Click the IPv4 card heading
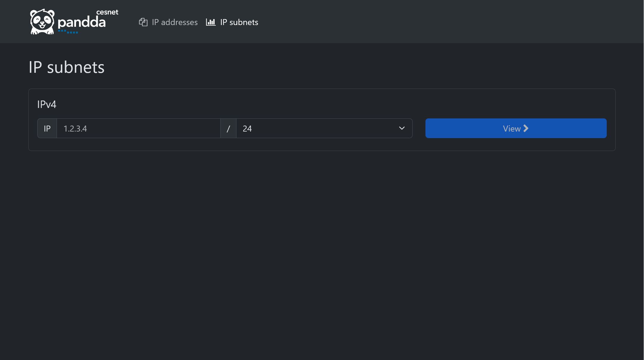The height and width of the screenshot is (360, 644). pos(47,104)
